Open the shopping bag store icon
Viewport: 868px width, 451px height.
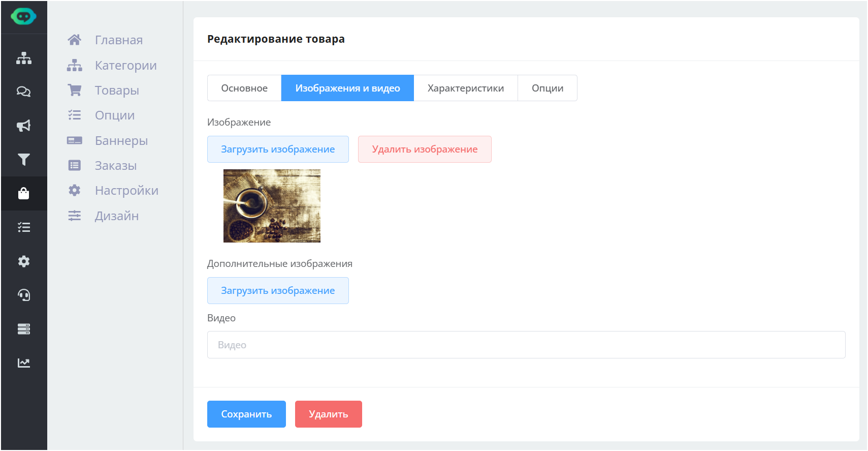(23, 193)
